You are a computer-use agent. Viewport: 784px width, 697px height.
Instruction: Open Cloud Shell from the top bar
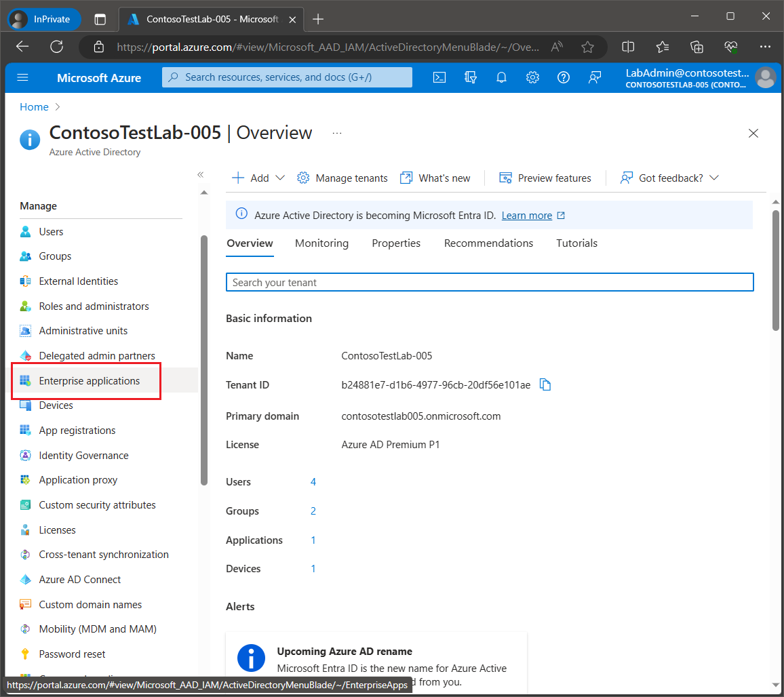point(439,77)
